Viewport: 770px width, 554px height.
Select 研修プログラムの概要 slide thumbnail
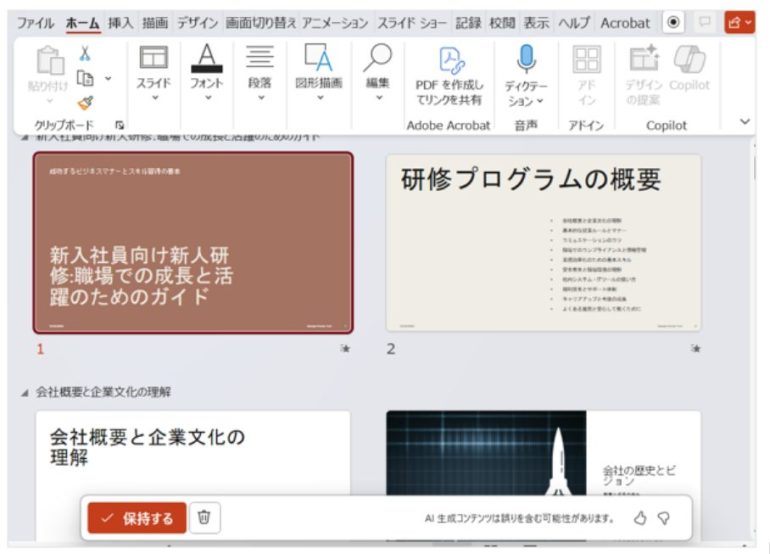tap(544, 243)
